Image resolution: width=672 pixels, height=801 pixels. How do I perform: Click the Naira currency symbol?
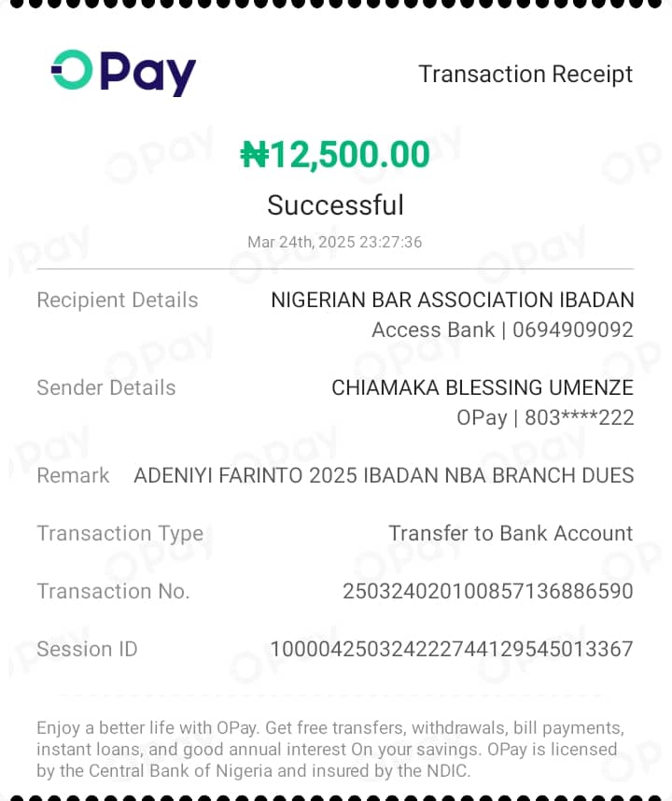click(x=254, y=154)
